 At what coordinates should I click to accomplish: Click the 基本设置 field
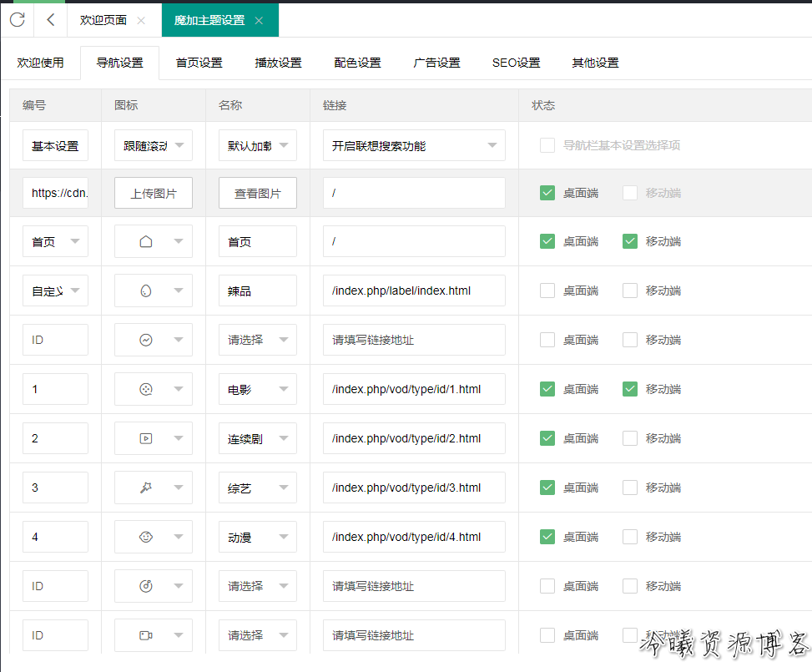(x=55, y=145)
